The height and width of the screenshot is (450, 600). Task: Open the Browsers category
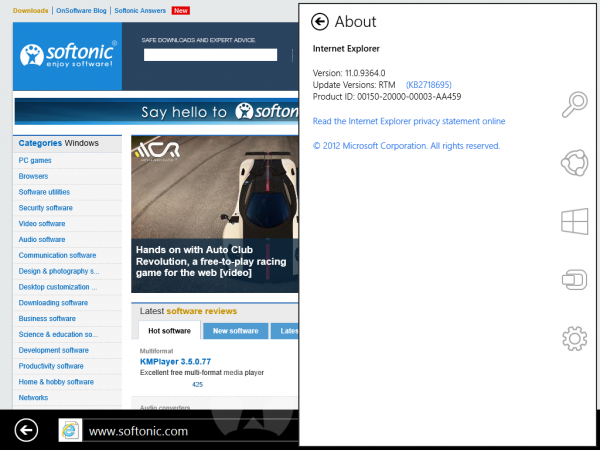coord(33,176)
